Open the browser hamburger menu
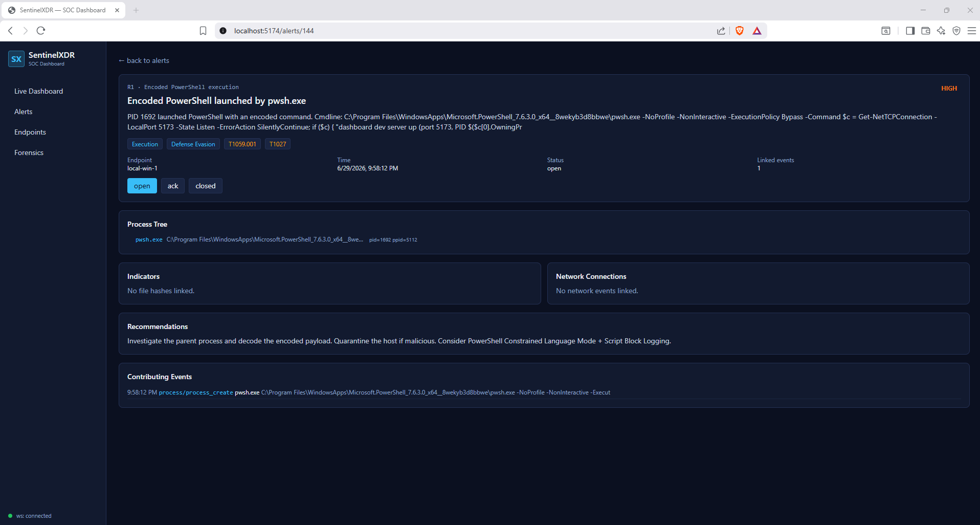Screen dimensions: 980x525 tap(972, 31)
